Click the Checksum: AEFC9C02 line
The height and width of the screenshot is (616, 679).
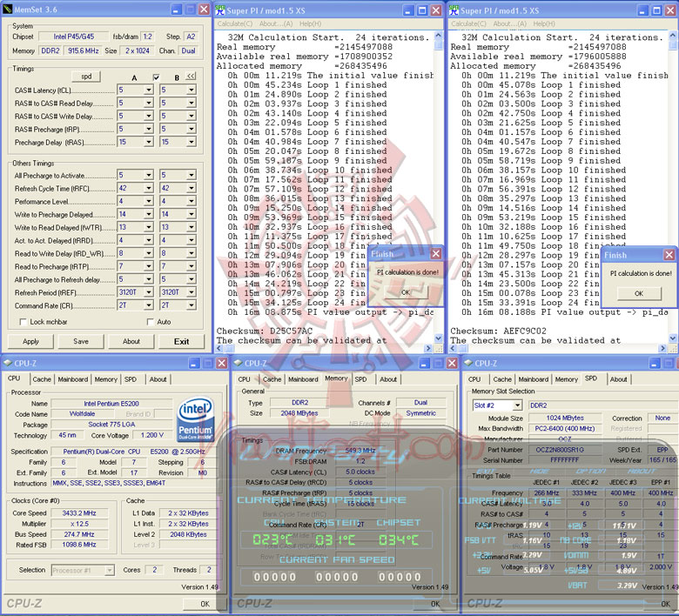click(498, 331)
